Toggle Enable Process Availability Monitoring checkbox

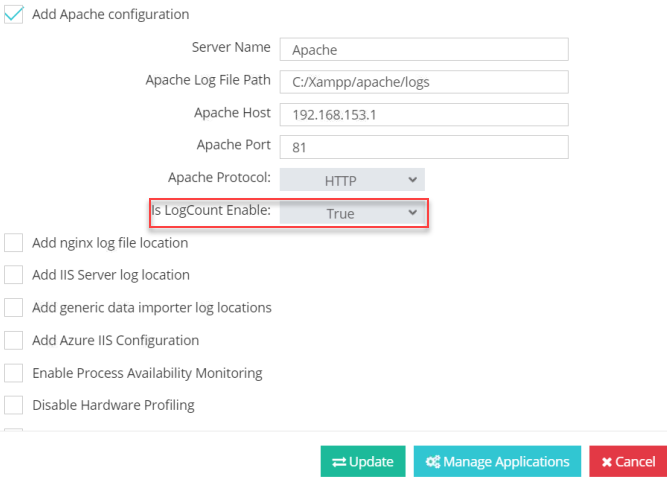pos(14,373)
